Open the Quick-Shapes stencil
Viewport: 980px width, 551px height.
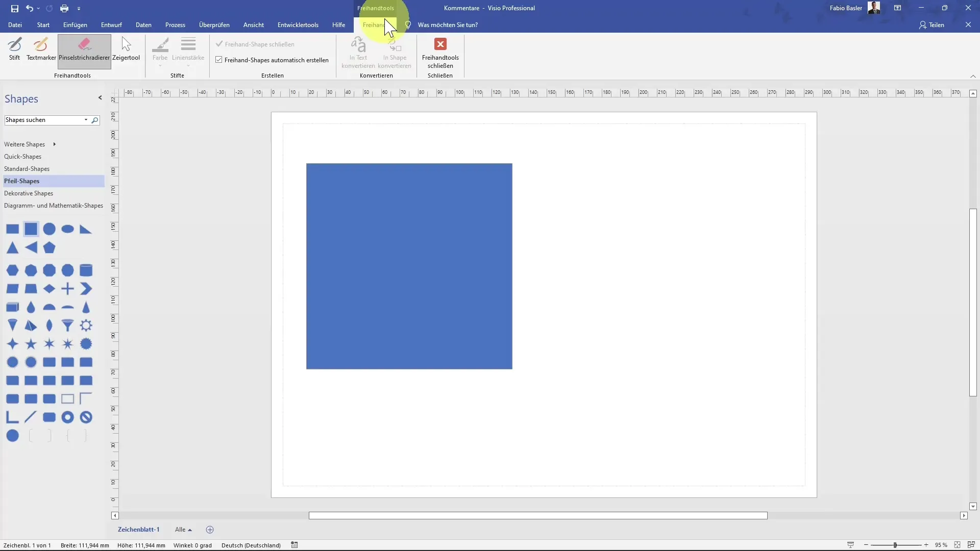coord(22,157)
